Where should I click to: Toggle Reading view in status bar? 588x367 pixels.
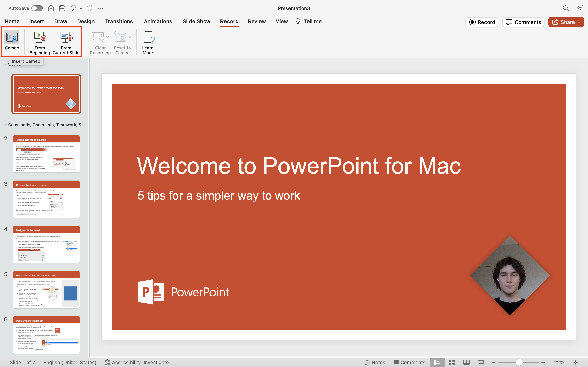[466, 362]
